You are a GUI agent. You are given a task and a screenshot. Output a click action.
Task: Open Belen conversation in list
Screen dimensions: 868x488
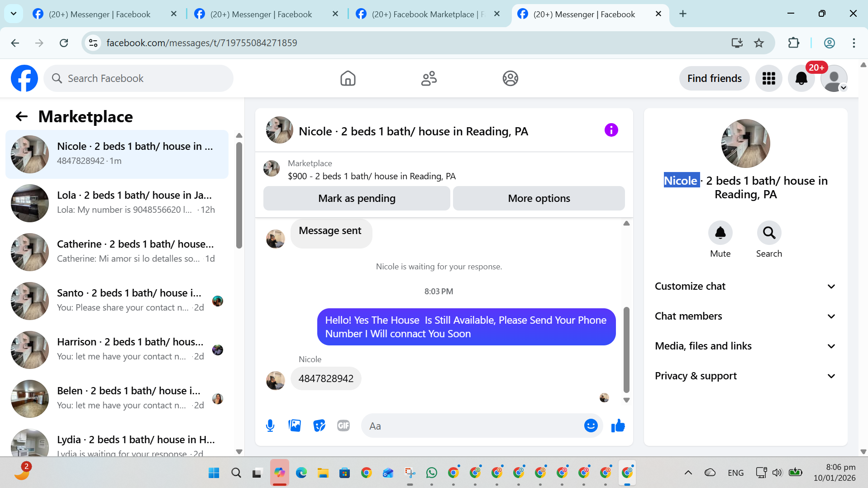[117, 398]
